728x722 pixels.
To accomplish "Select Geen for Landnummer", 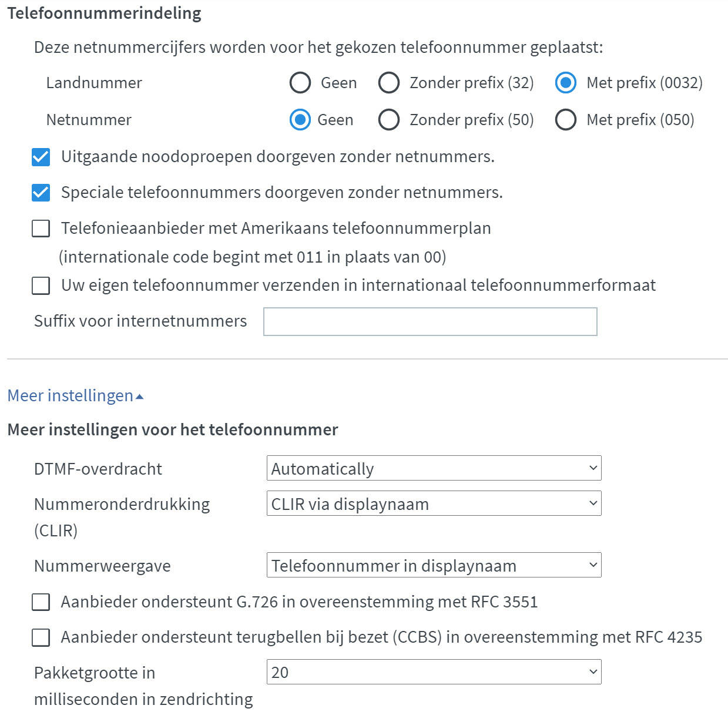I will pyautogui.click(x=300, y=83).
